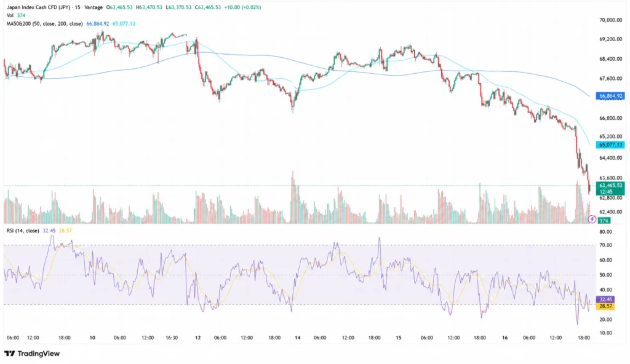The height and width of the screenshot is (364, 630).
Task: Click the change value +10.00 (+0.02%)
Action: pyautogui.click(x=242, y=7)
